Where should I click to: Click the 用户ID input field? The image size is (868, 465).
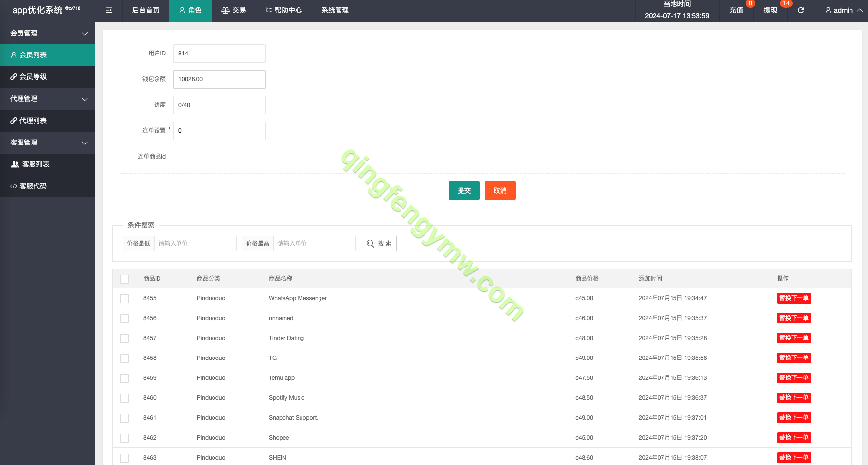pyautogui.click(x=219, y=54)
